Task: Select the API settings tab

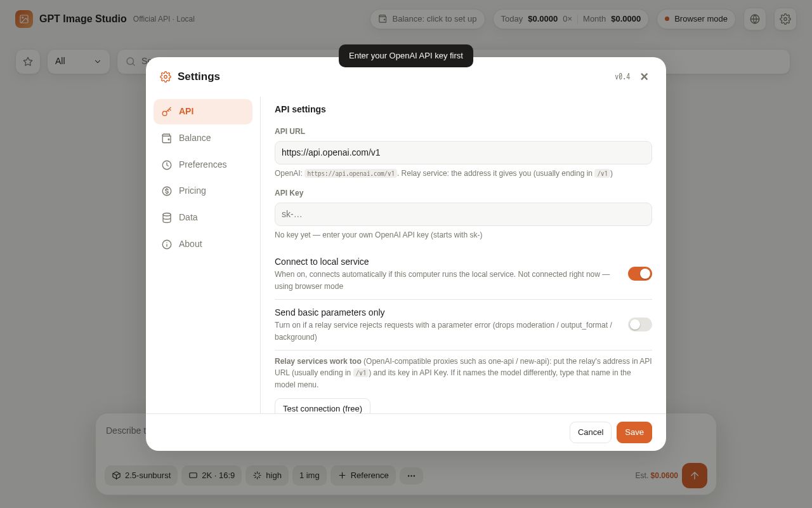Action: point(203,112)
